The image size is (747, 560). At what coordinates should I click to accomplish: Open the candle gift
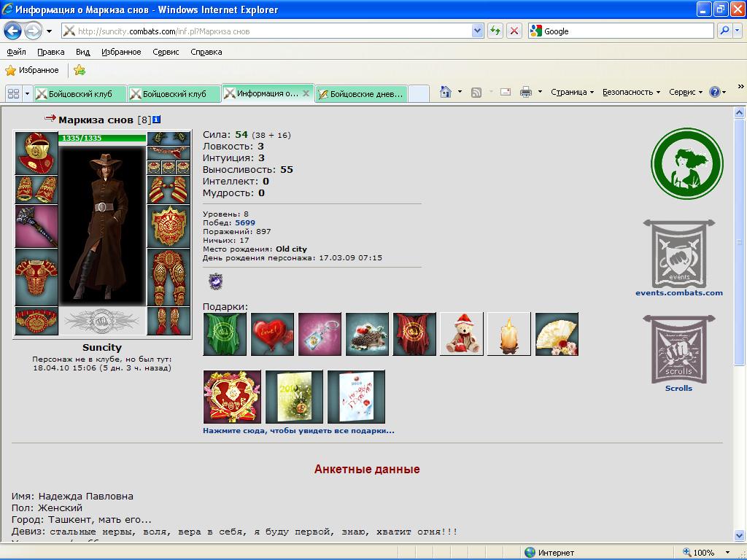point(508,334)
